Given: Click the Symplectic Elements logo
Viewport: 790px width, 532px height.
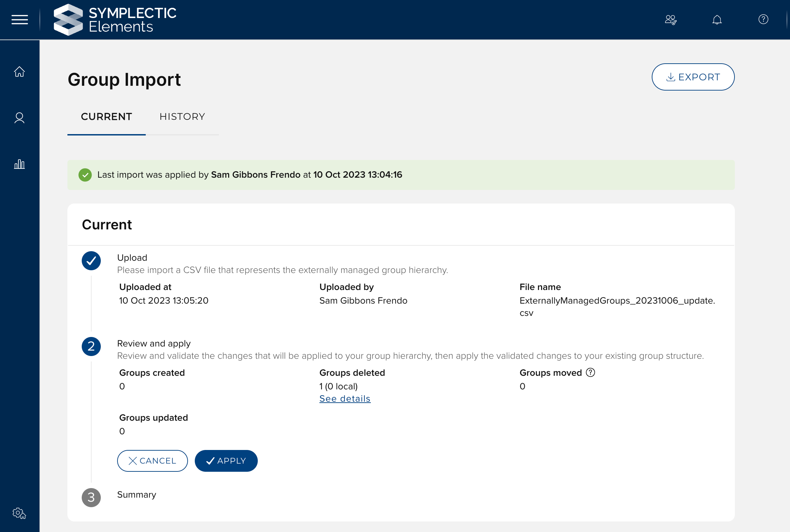Looking at the screenshot, I should [115, 20].
